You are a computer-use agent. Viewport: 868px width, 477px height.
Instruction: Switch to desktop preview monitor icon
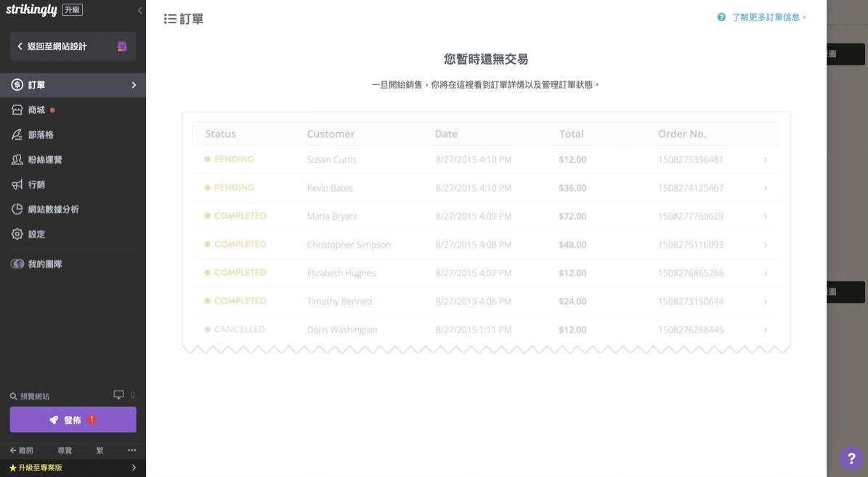coord(118,395)
